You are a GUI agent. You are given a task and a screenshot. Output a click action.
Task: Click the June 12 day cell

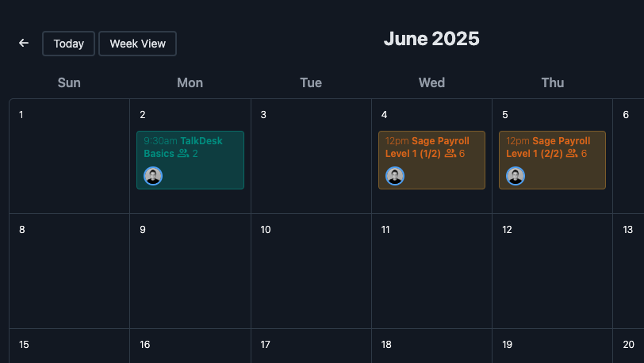click(552, 273)
